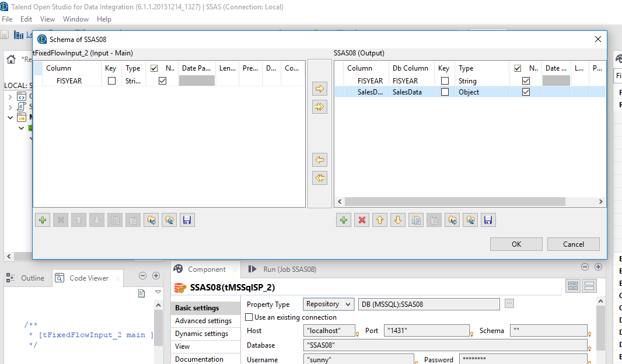Copy all input columns to output with the double right-arrow button
This screenshot has width=622, height=364.
click(319, 107)
